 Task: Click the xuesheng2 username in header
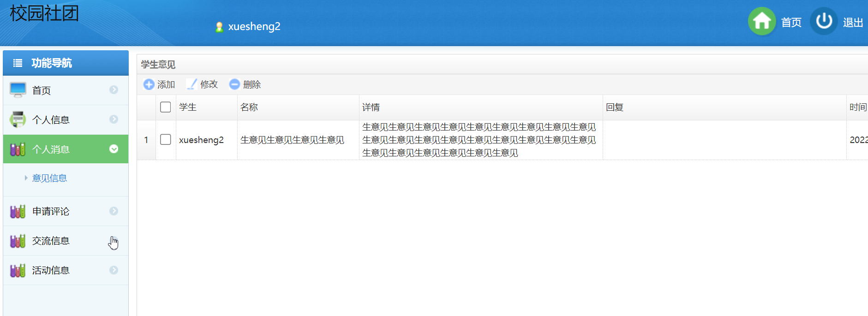(254, 27)
